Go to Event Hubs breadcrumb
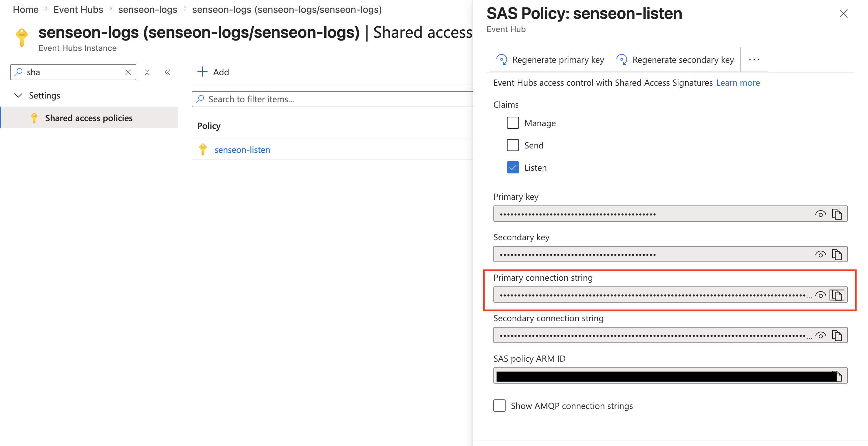 click(x=78, y=9)
